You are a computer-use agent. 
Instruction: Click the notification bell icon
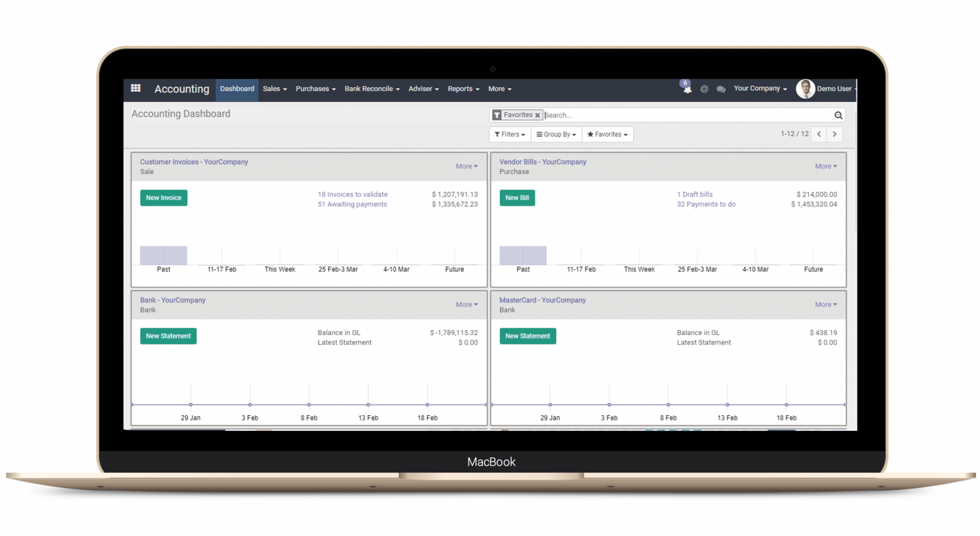coord(686,89)
